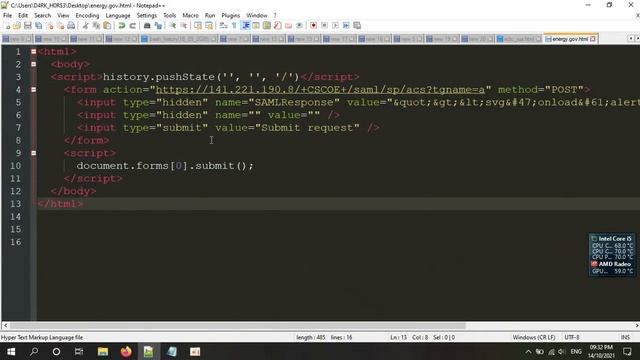
Task: Collapse the body block at line 2
Action: click(33, 64)
